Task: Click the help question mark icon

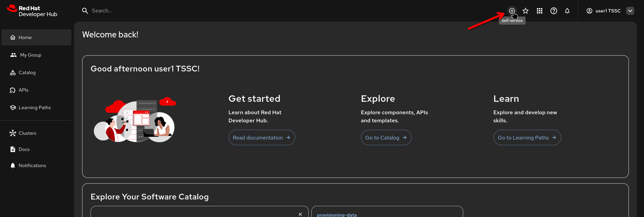Action: (554, 11)
